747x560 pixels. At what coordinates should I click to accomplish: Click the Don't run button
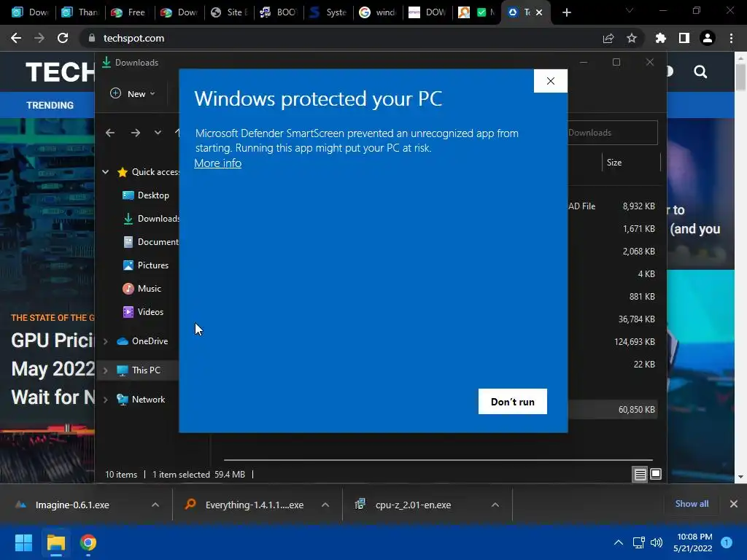point(513,402)
